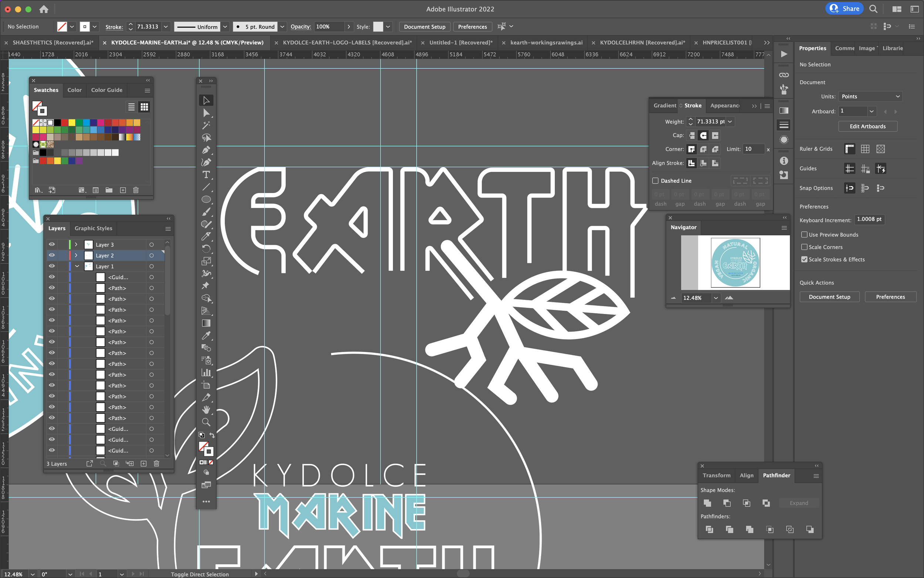Switch to the Transform tab
924x578 pixels.
point(716,476)
